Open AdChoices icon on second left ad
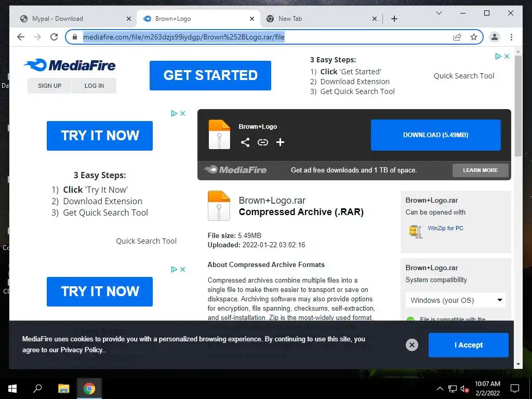The image size is (532, 399). [x=174, y=270]
